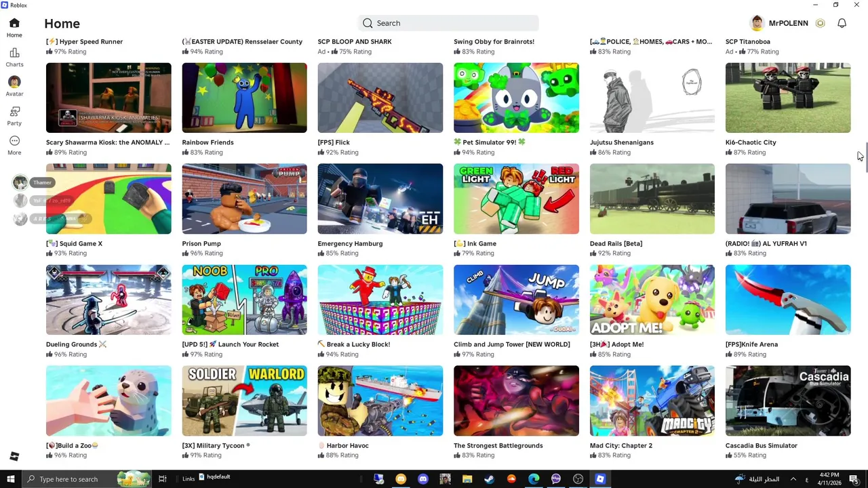Screen dimensions: 868x488
Task: Open AL YUFRAH V1 thumbnail
Action: tap(788, 199)
